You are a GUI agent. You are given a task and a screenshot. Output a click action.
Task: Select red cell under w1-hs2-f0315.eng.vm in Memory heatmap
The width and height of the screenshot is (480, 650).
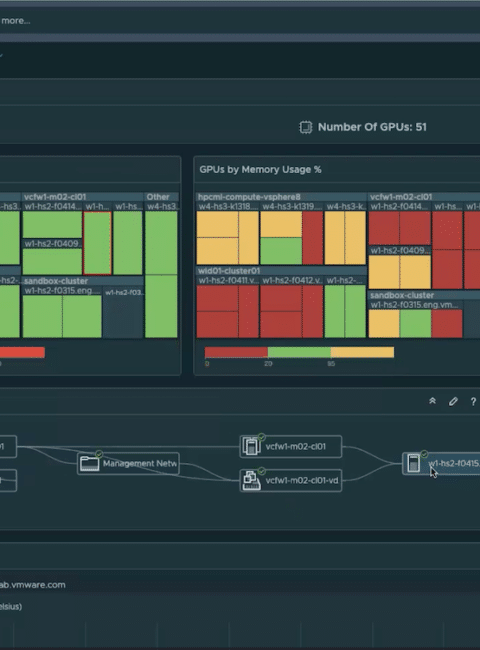pyautogui.click(x=447, y=324)
